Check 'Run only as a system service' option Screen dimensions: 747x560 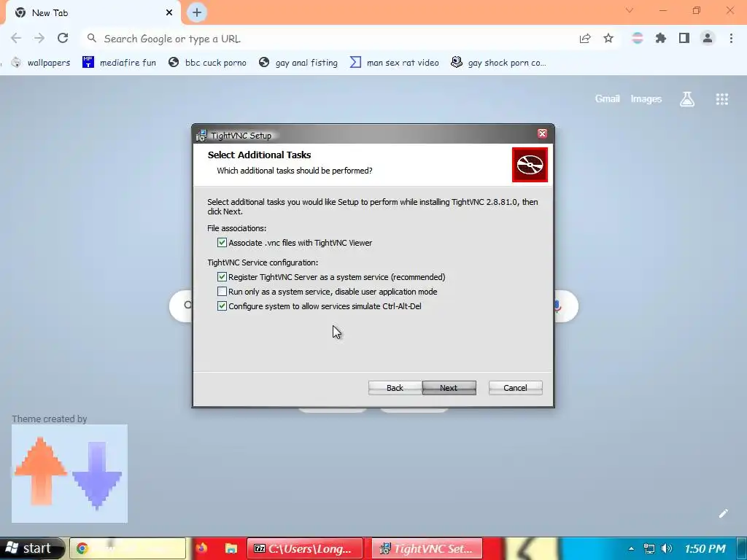click(x=222, y=292)
